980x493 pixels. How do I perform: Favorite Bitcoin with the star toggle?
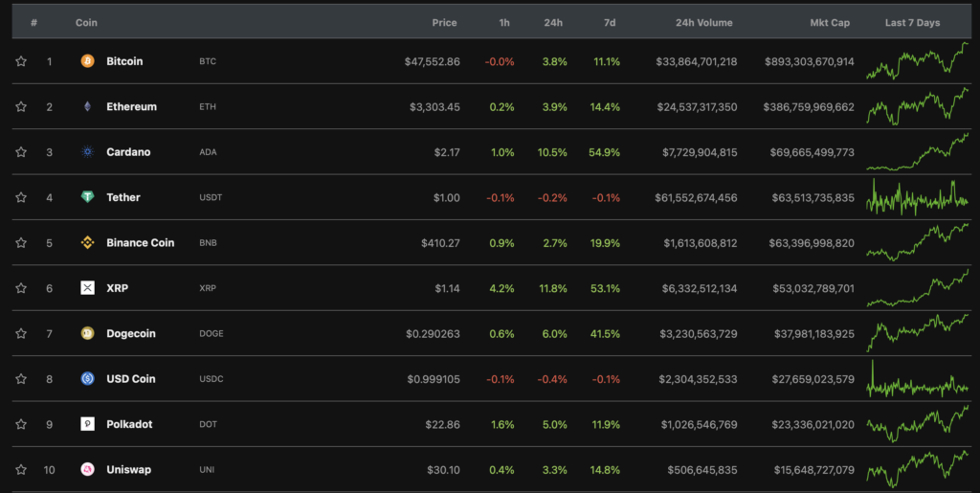pos(21,61)
